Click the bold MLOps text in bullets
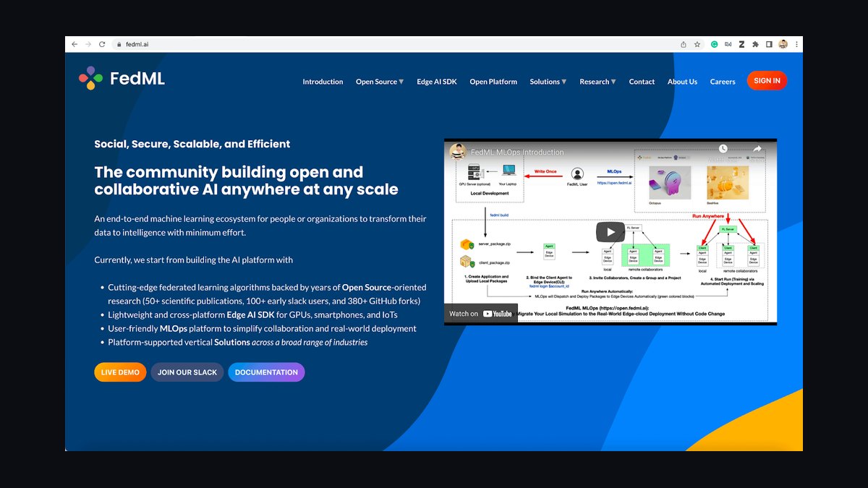Screen dimensions: 868x488 (x=174, y=329)
